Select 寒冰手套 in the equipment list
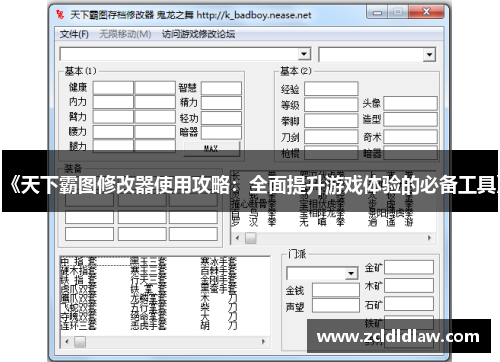 click(219, 261)
